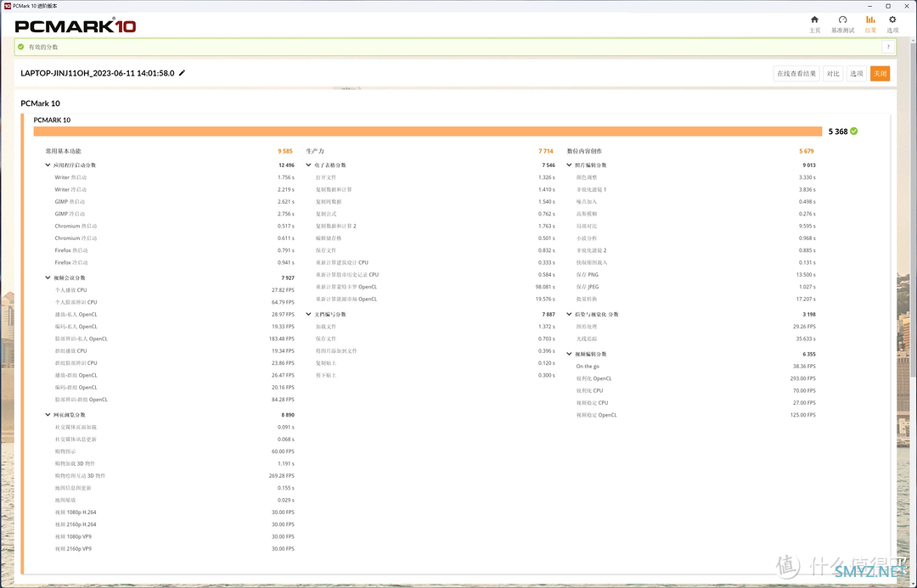The image size is (917, 588).
Task: Click the orange 关闭 button
Action: (x=880, y=74)
